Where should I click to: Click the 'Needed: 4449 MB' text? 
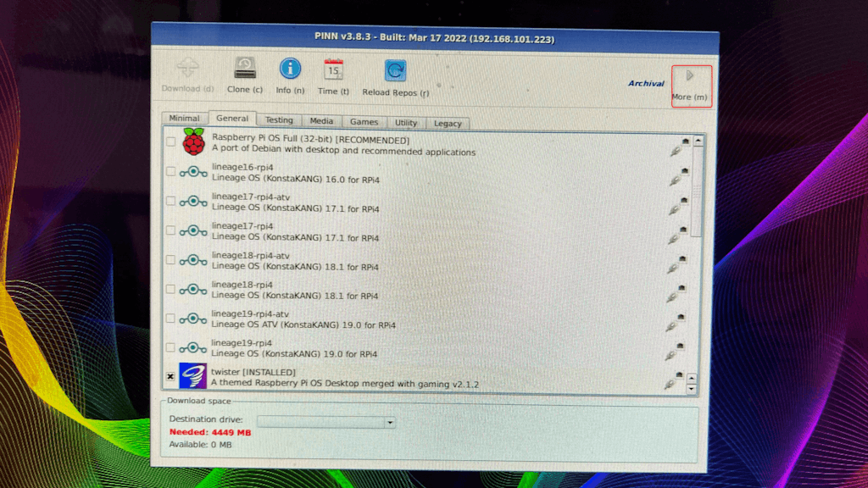(x=210, y=432)
